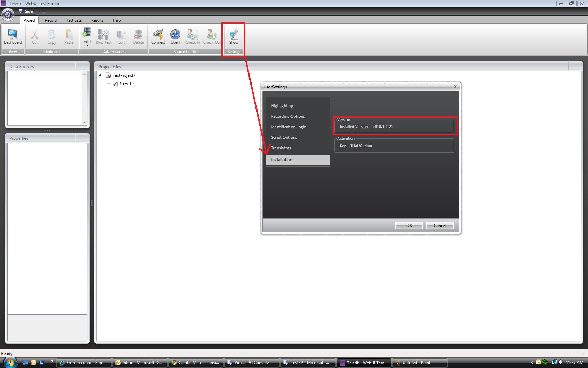This screenshot has height=368, width=588.
Task: Open the Results ribbon tab
Action: click(x=97, y=20)
